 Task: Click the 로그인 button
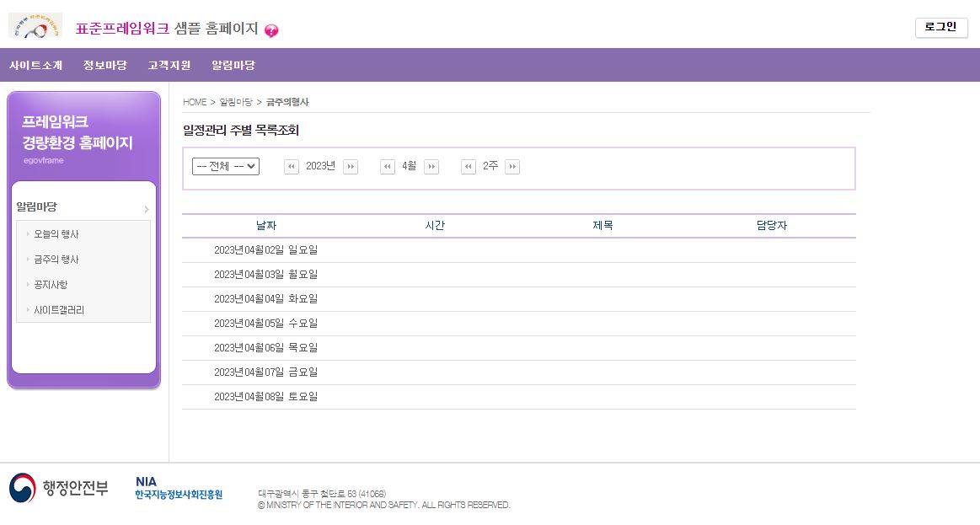point(940,27)
